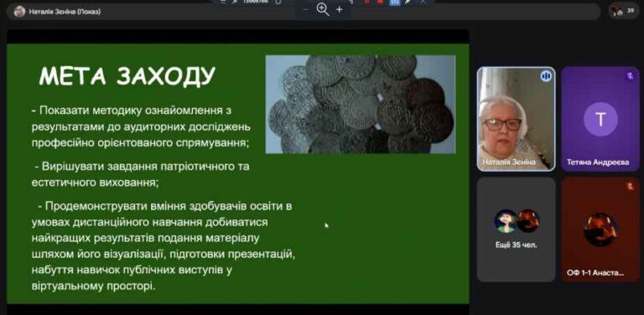Click the speaking indicator on Наталія Зєніна tile

coord(546,76)
